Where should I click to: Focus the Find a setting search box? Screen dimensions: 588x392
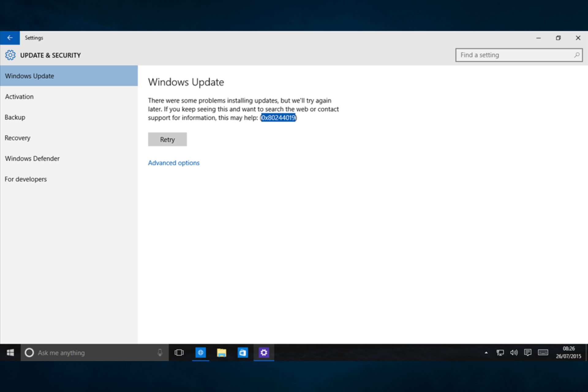coord(519,55)
